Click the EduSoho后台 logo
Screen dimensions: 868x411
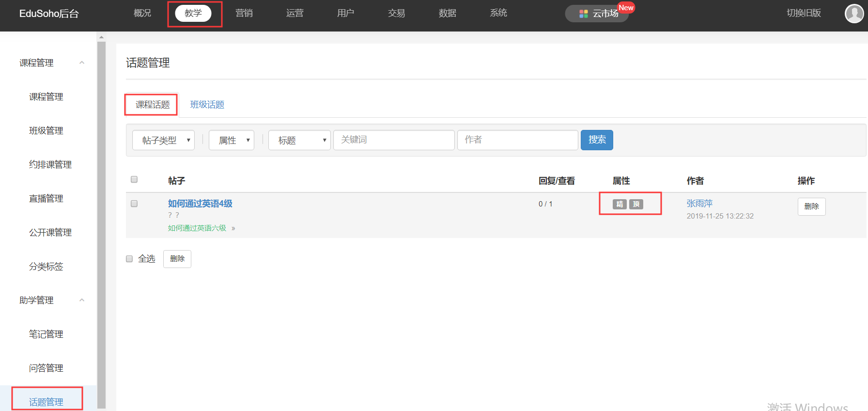tap(49, 14)
